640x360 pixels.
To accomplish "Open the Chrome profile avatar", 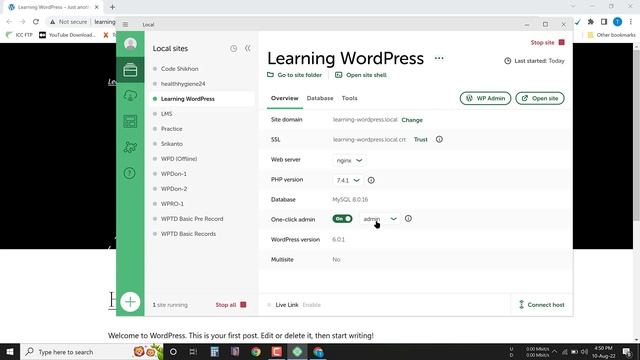I will click(x=618, y=22).
